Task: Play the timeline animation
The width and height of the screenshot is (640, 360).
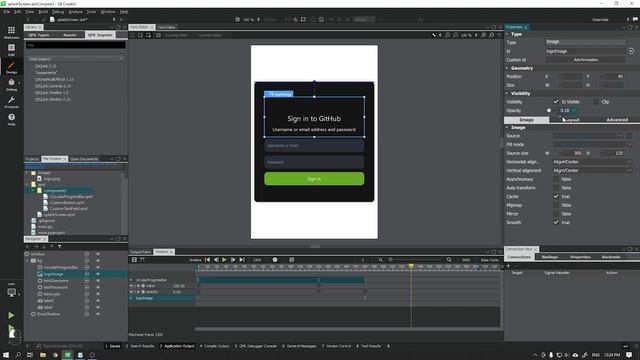Action: pyautogui.click(x=224, y=260)
